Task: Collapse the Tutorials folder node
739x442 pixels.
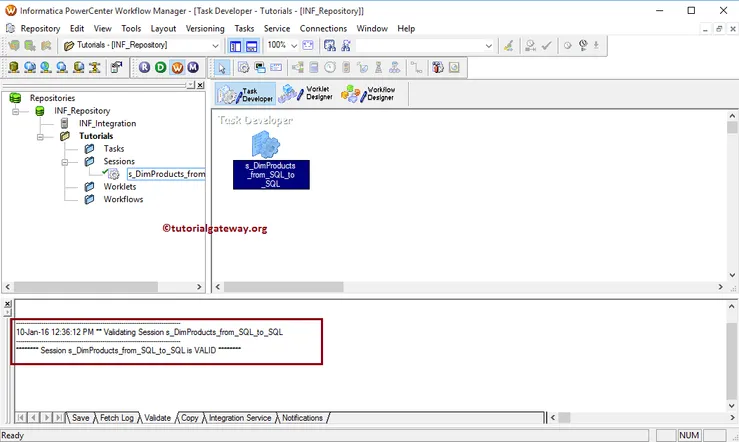Action: pos(40,137)
